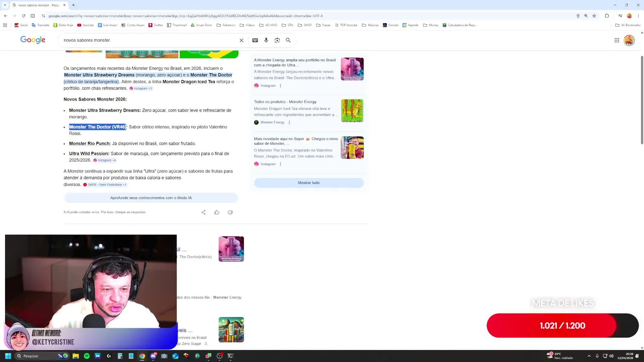Open the Dólar Hoje bookmark
644x362 pixels.
coord(63,25)
